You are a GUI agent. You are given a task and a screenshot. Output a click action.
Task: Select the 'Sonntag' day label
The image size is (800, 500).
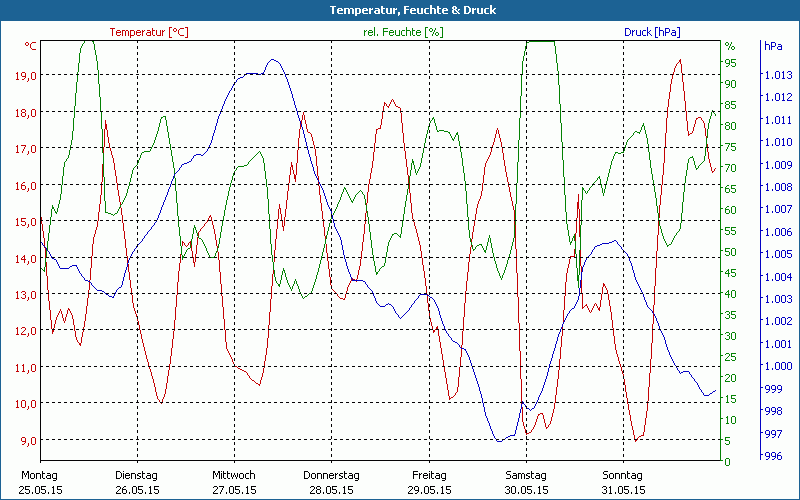[623, 475]
